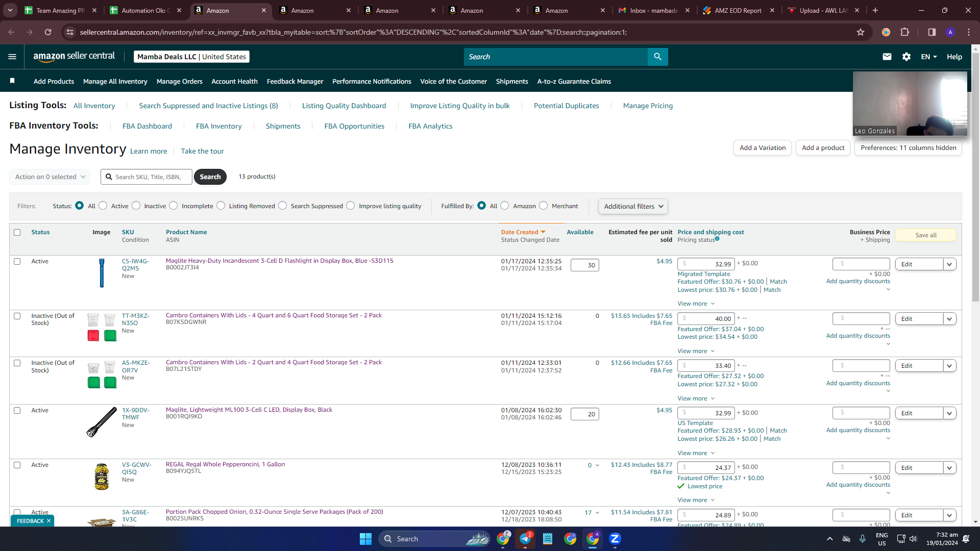The width and height of the screenshot is (980, 551).
Task: Choose the Incomplete status filter radio
Action: pyautogui.click(x=174, y=206)
